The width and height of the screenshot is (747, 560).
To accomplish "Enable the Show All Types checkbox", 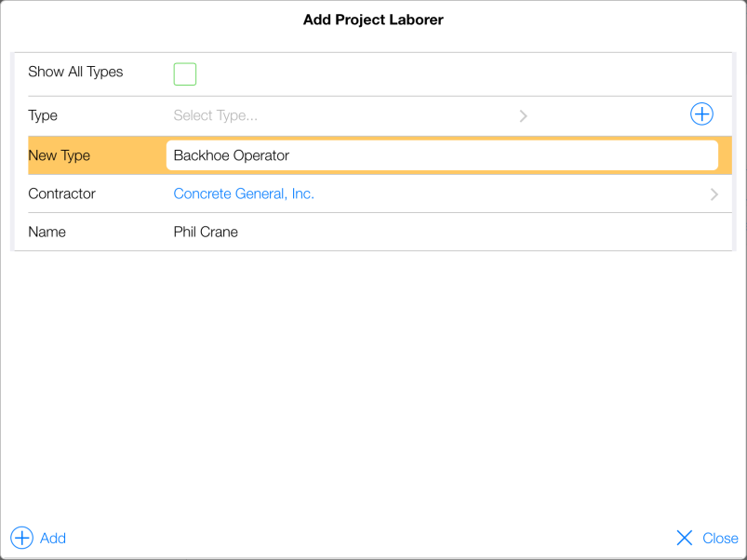I will pos(185,74).
